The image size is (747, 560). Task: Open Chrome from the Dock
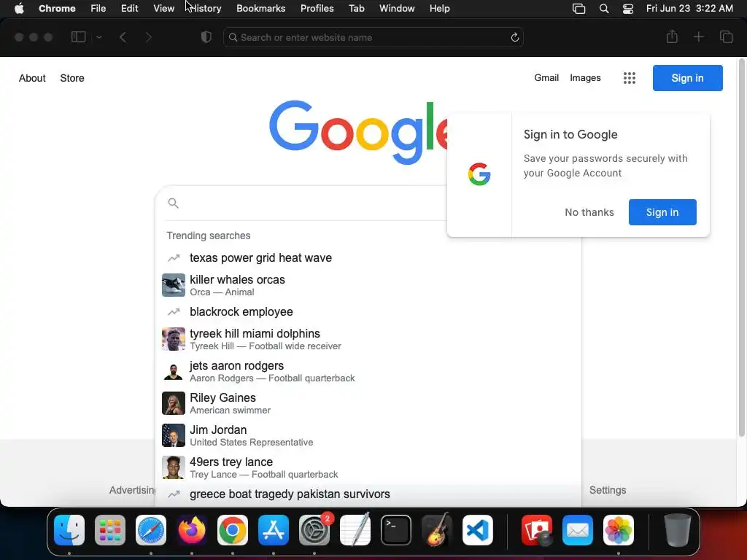point(233,530)
